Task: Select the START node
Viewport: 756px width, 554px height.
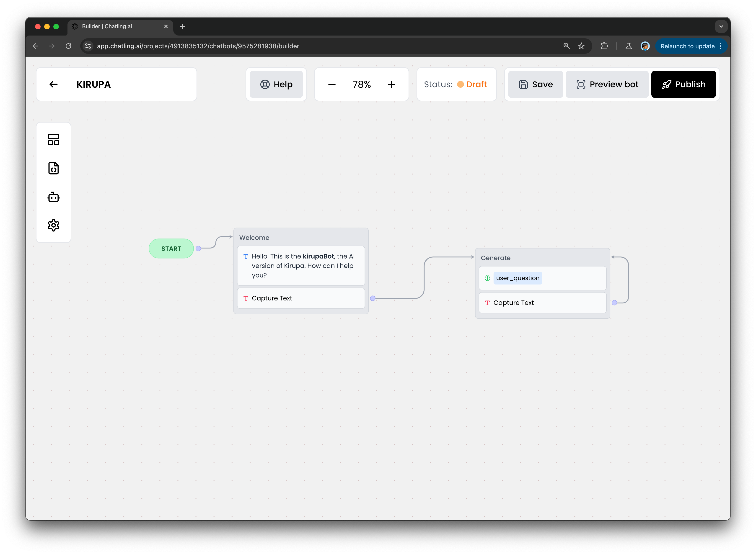Action: point(171,249)
